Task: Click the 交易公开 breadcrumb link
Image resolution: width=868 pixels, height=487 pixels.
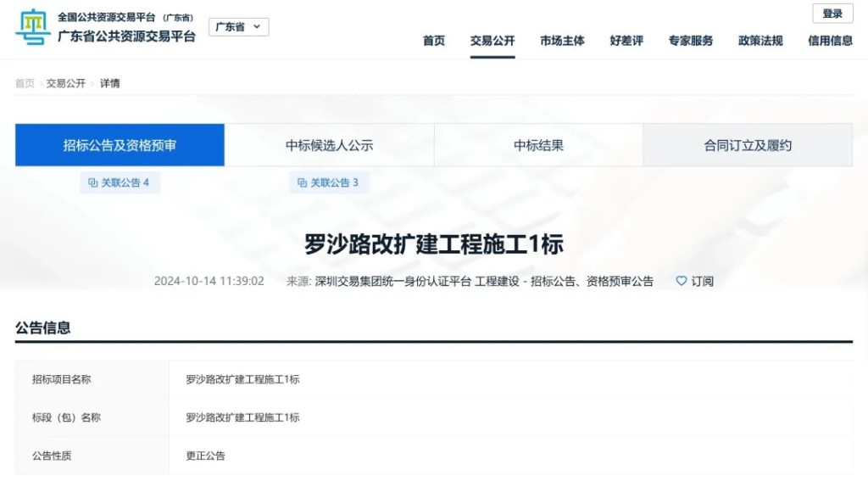Action: click(66, 83)
